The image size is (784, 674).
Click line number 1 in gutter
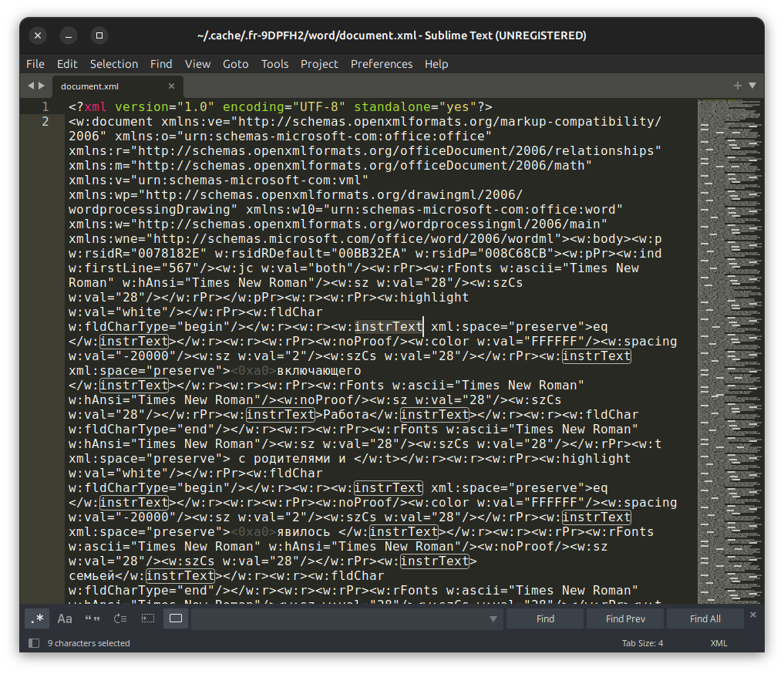(x=45, y=106)
